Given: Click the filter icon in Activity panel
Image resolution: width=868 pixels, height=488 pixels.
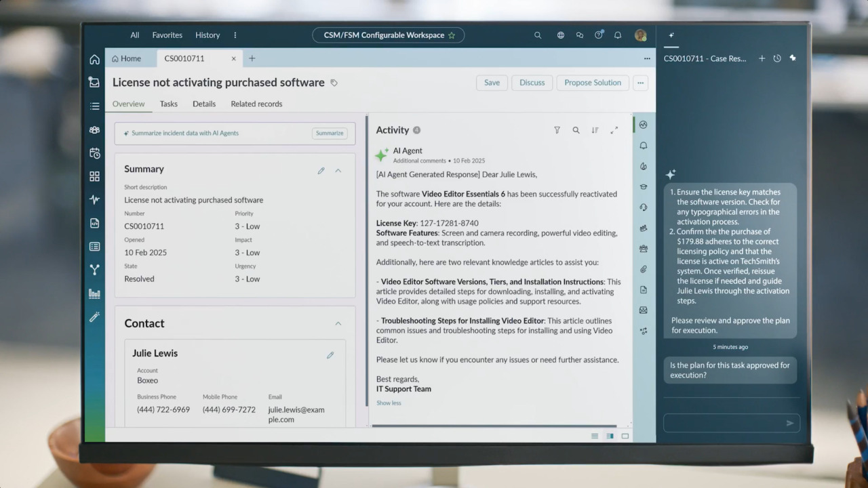Looking at the screenshot, I should (x=557, y=130).
